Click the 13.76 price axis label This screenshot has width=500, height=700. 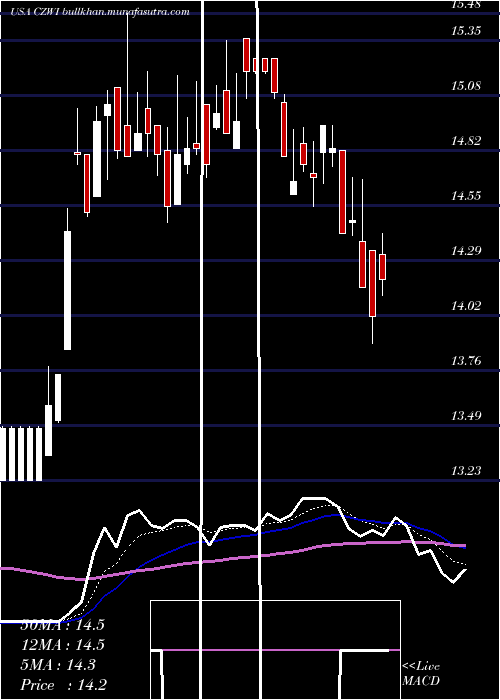click(466, 361)
